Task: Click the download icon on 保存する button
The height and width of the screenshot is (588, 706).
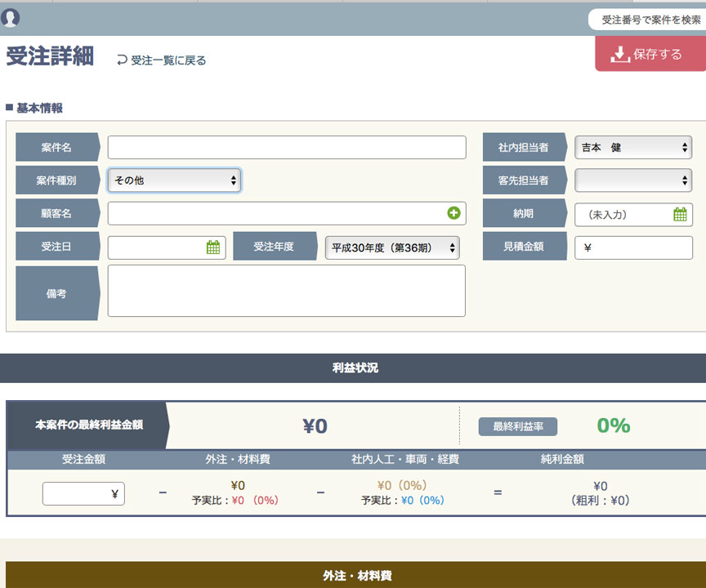Action: [619, 54]
